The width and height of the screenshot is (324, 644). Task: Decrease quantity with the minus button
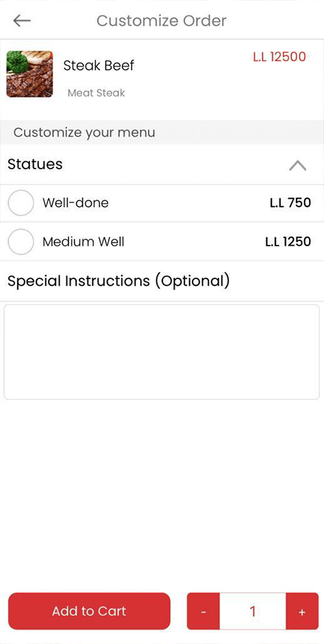(x=203, y=612)
